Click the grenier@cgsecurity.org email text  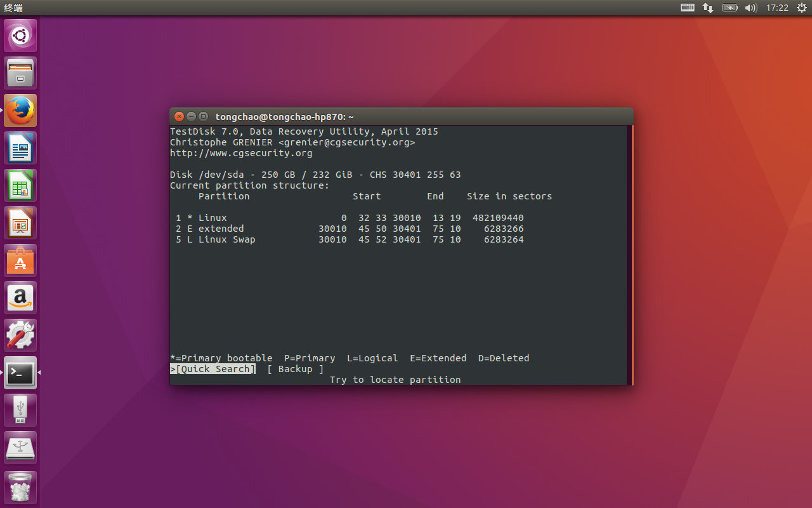(x=346, y=142)
